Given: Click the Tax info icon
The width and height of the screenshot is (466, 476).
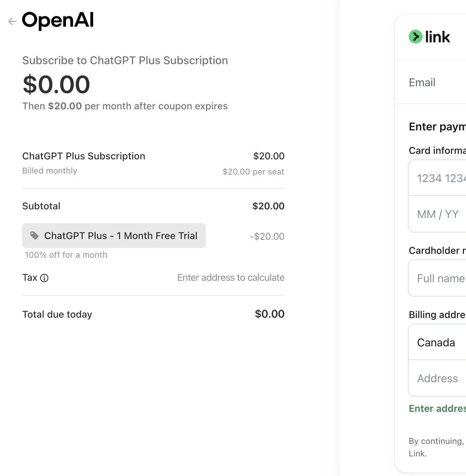Looking at the screenshot, I should point(44,278).
